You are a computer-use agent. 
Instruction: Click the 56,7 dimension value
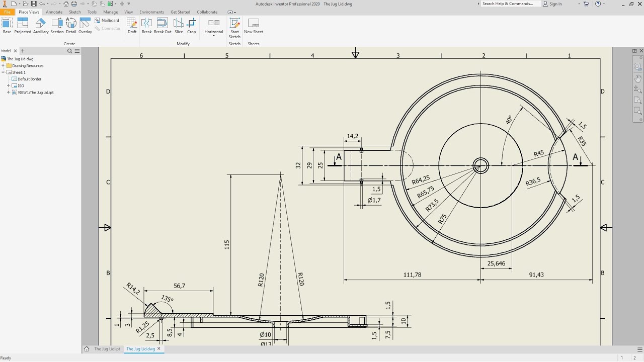click(179, 286)
